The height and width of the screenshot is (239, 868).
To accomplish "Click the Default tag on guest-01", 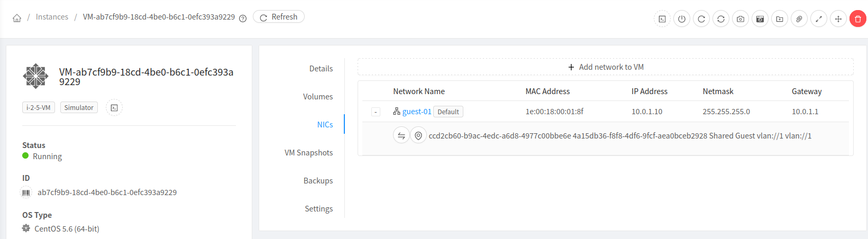I will (449, 112).
